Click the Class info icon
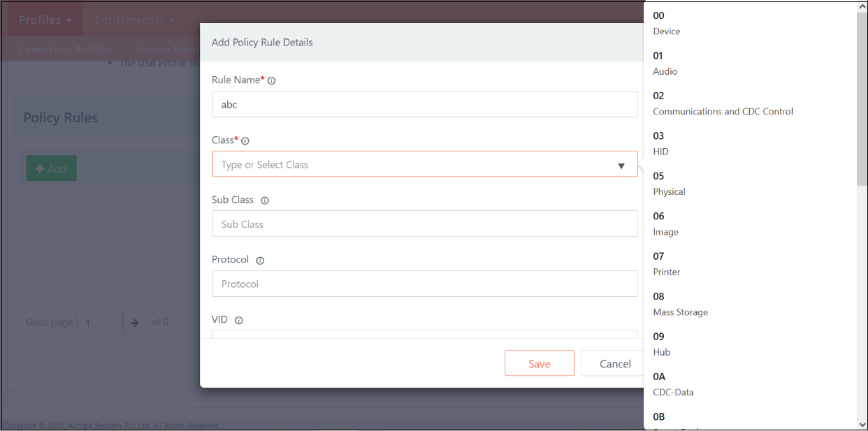Image resolution: width=868 pixels, height=431 pixels. click(245, 141)
